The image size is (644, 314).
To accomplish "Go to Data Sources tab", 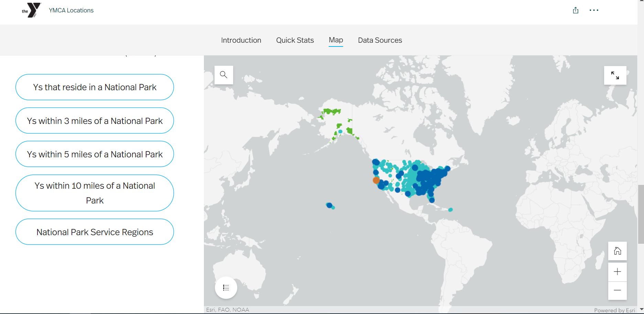I will pos(380,40).
